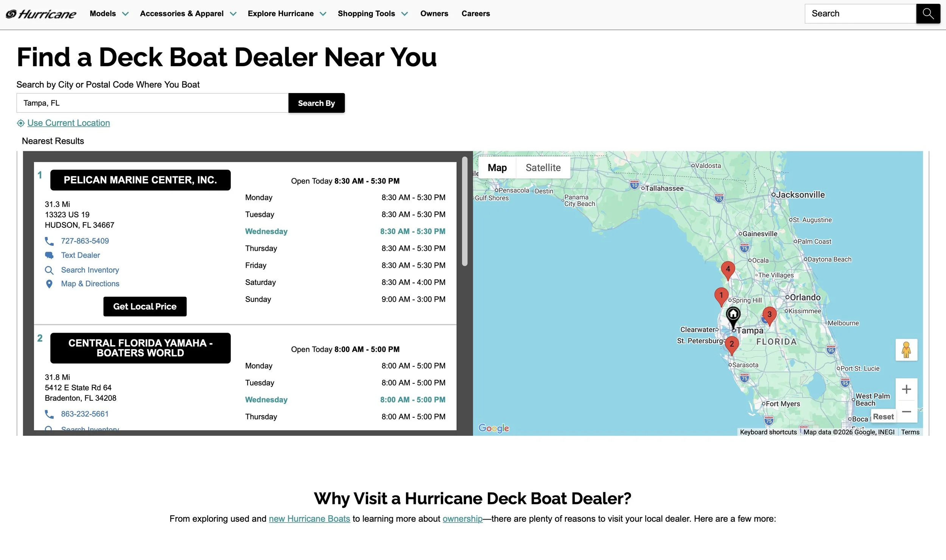The width and height of the screenshot is (946, 560).
Task: Go to the Careers page
Action: click(x=475, y=14)
